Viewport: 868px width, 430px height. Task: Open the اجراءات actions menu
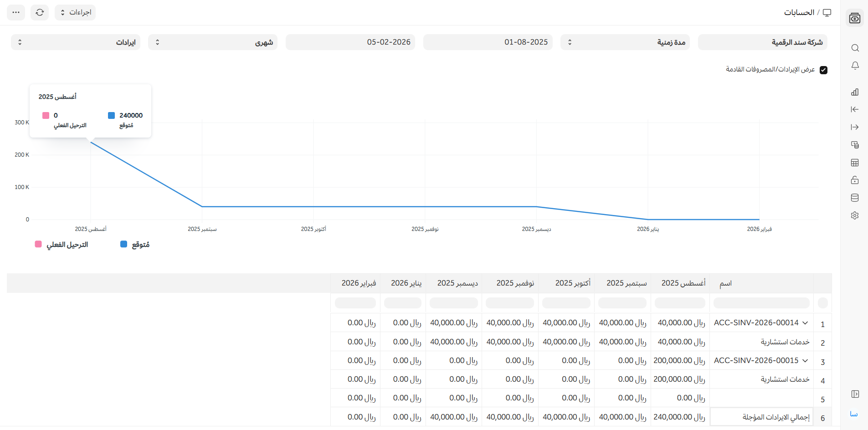pos(75,12)
